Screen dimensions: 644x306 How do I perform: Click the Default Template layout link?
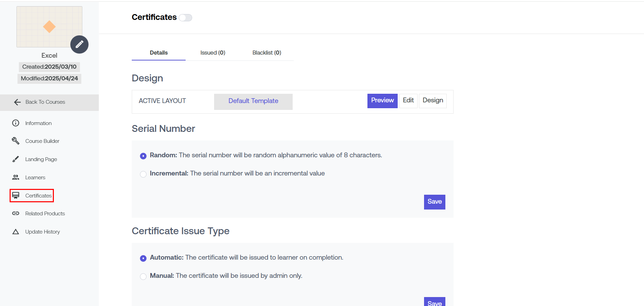point(253,101)
